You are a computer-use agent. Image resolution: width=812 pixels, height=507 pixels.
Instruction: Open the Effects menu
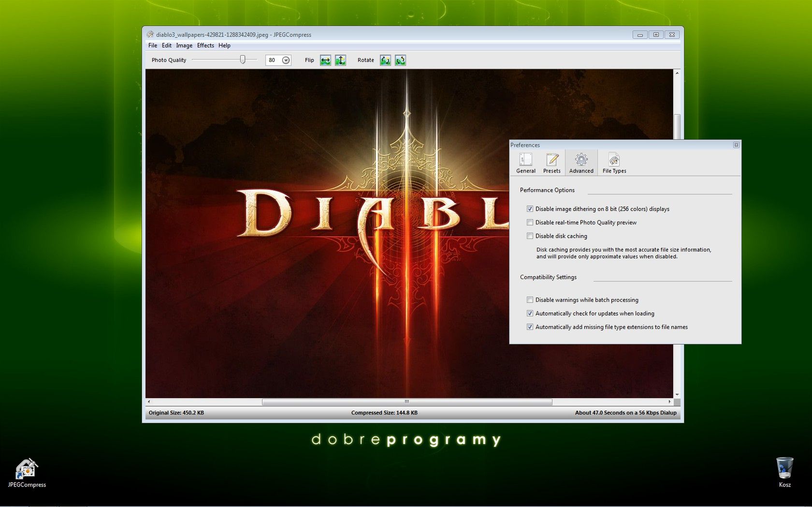pos(205,45)
